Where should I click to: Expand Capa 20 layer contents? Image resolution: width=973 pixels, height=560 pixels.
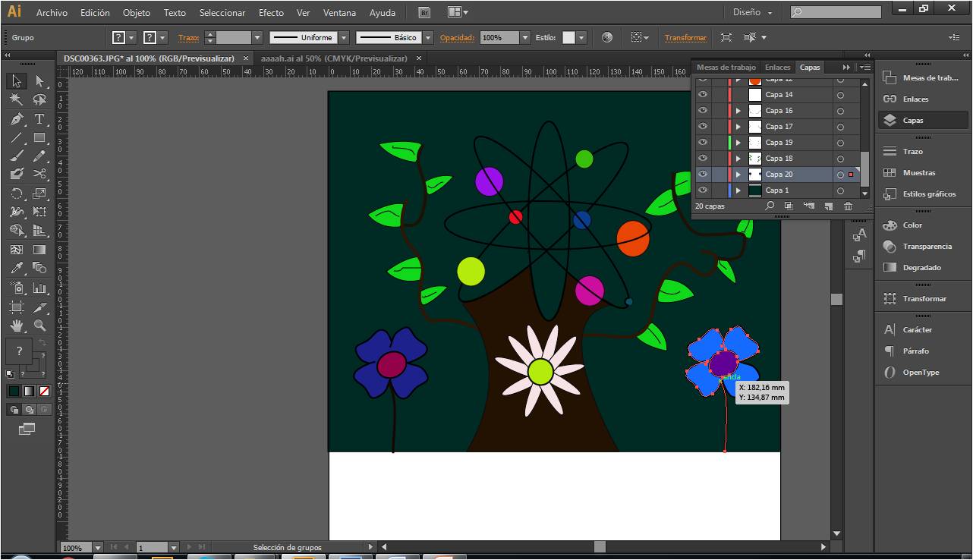738,175
